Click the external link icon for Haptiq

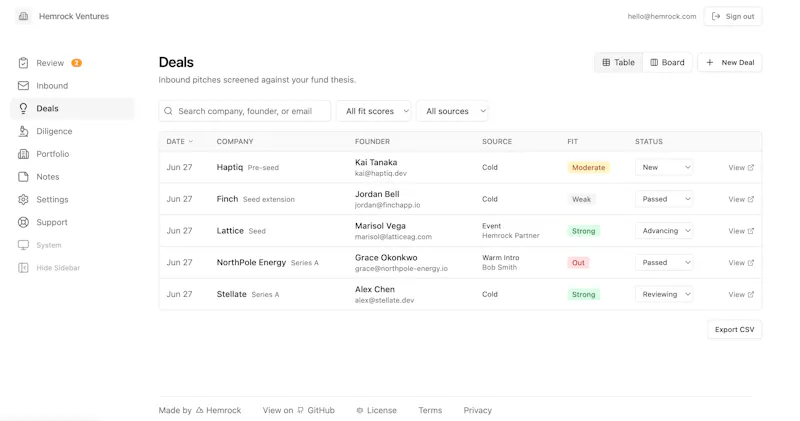coord(751,167)
